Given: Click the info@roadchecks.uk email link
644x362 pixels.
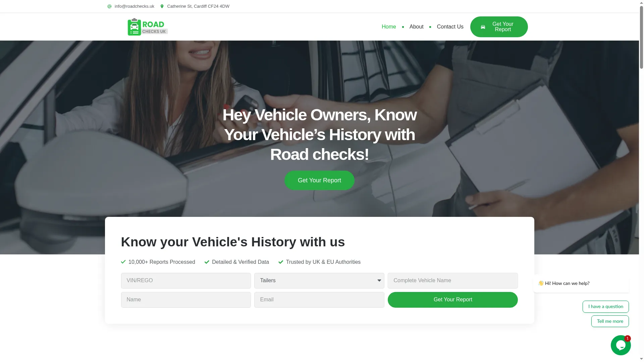Looking at the screenshot, I should click(x=134, y=6).
